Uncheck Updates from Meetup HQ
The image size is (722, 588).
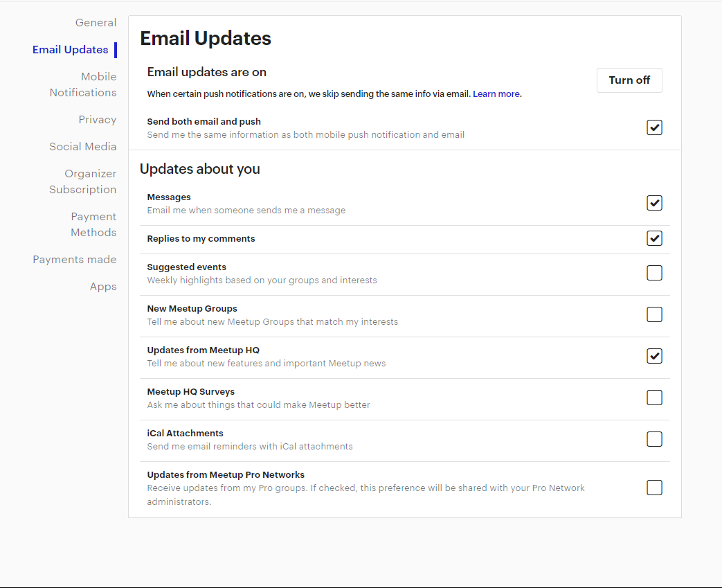pos(654,356)
